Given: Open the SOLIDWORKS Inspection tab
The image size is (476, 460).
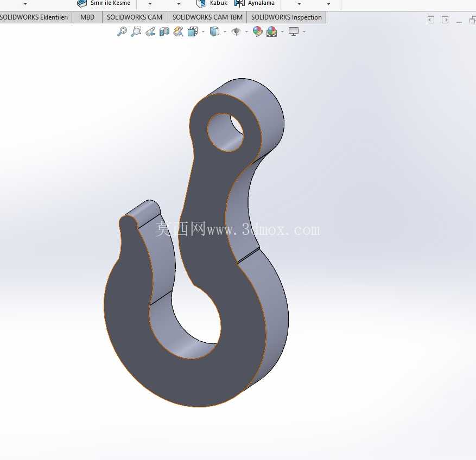Looking at the screenshot, I should (286, 17).
